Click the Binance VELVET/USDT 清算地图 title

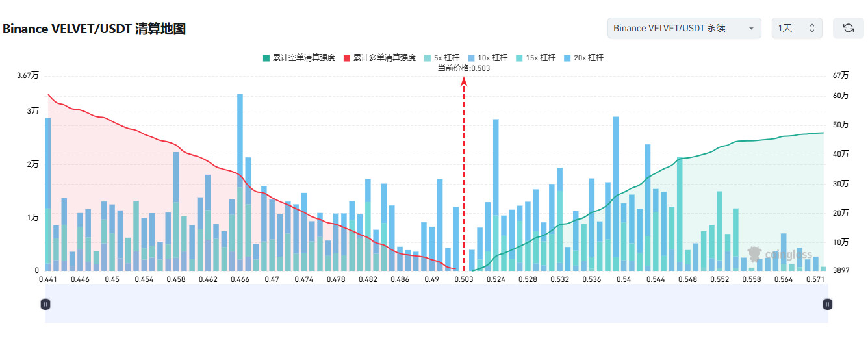[94, 29]
